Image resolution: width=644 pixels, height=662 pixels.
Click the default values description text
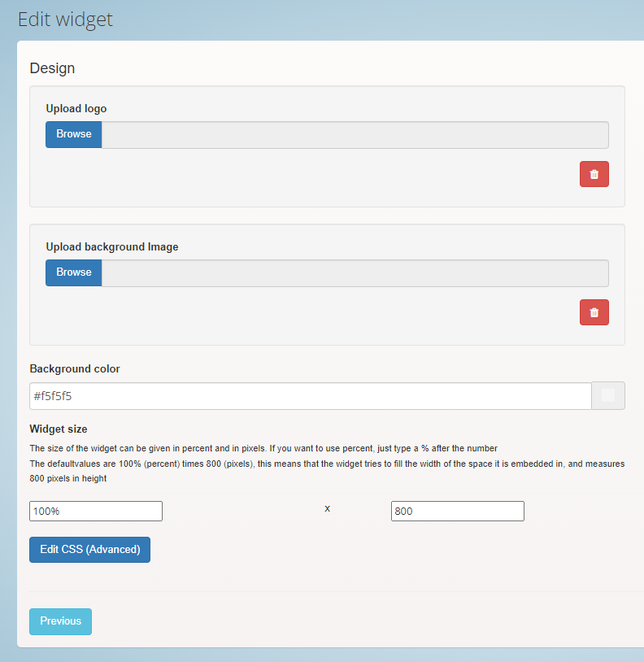[x=327, y=471]
